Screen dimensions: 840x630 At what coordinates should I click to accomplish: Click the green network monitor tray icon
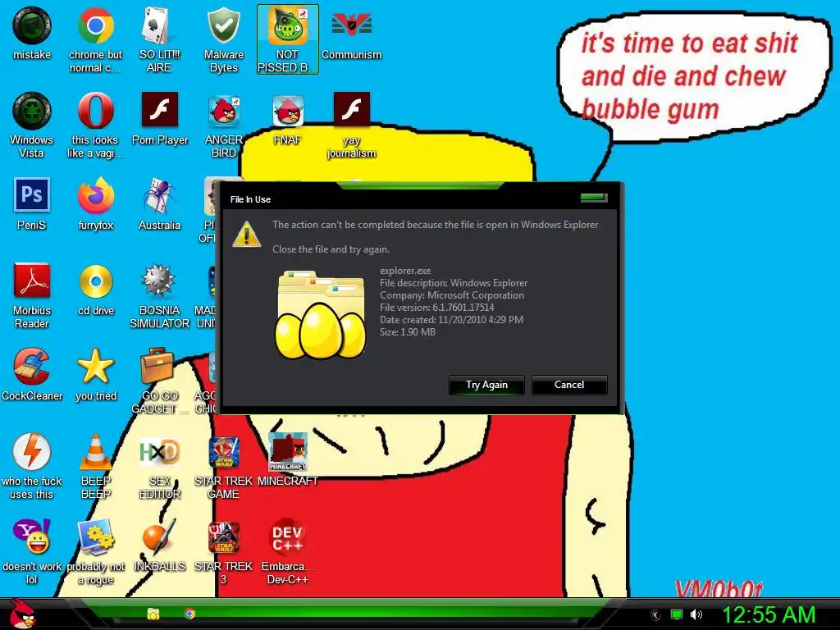coord(677,614)
